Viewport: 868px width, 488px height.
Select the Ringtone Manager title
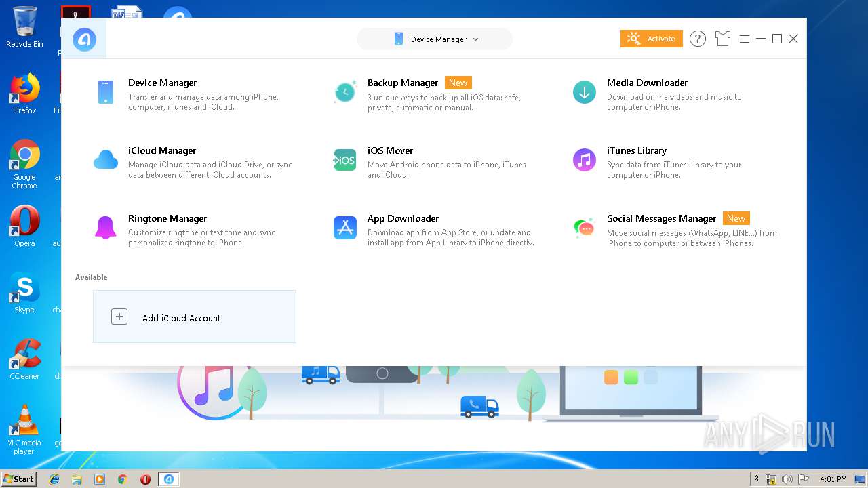coord(167,218)
